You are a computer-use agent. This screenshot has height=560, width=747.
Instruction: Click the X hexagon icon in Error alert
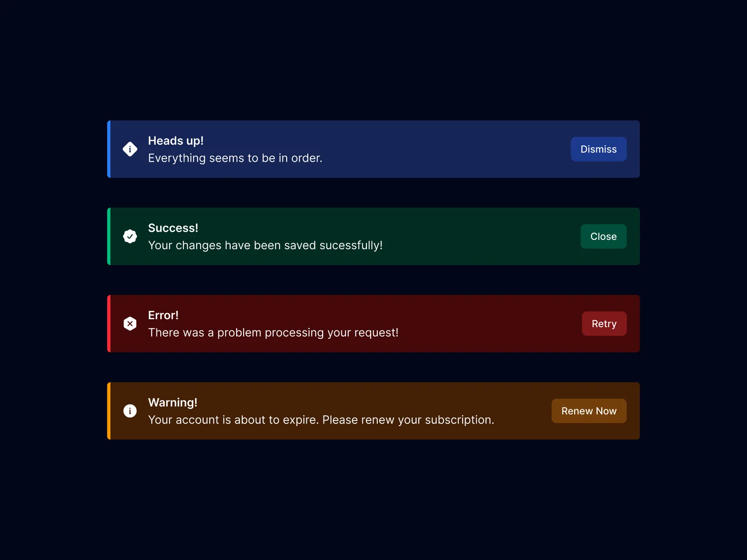coord(130,324)
